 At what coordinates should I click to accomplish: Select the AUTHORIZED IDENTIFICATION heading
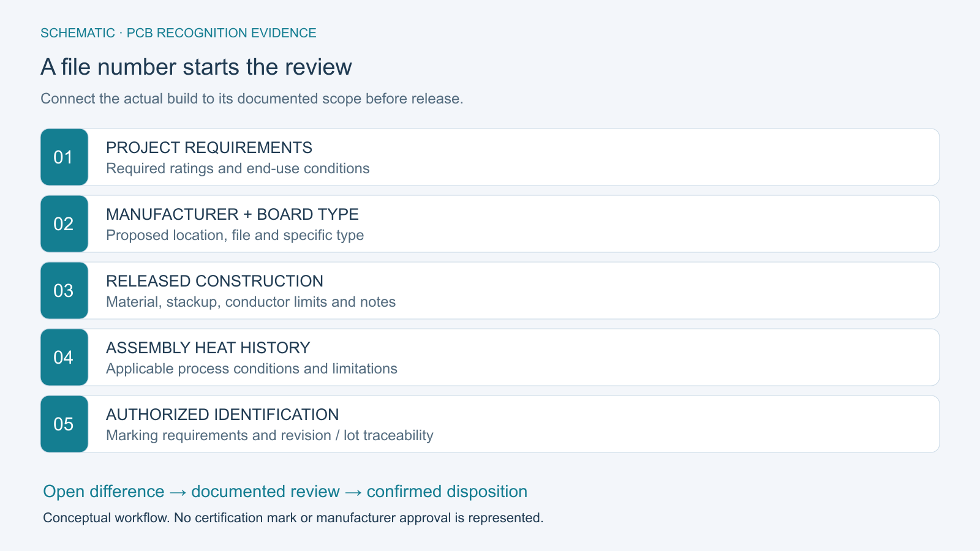pos(222,414)
